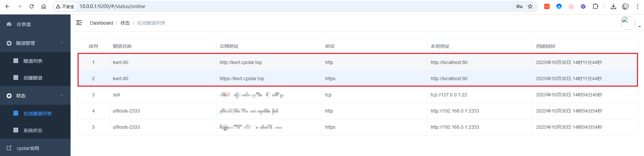The height and width of the screenshot is (156, 644).
Task: Bookmark this page with star icon
Action: 530,6
